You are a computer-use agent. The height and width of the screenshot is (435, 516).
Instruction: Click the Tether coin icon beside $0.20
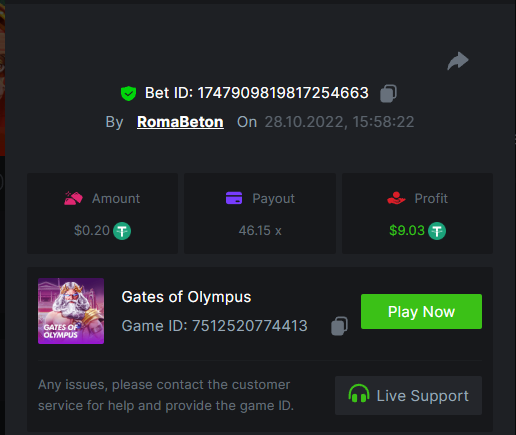122,231
